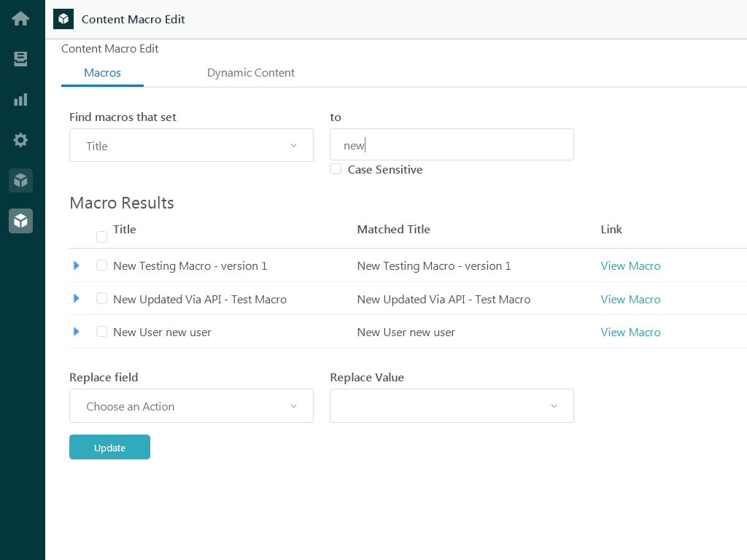This screenshot has height=560, width=747.
Task: Select the highlighted cube icon in sidebar
Action: 20,220
